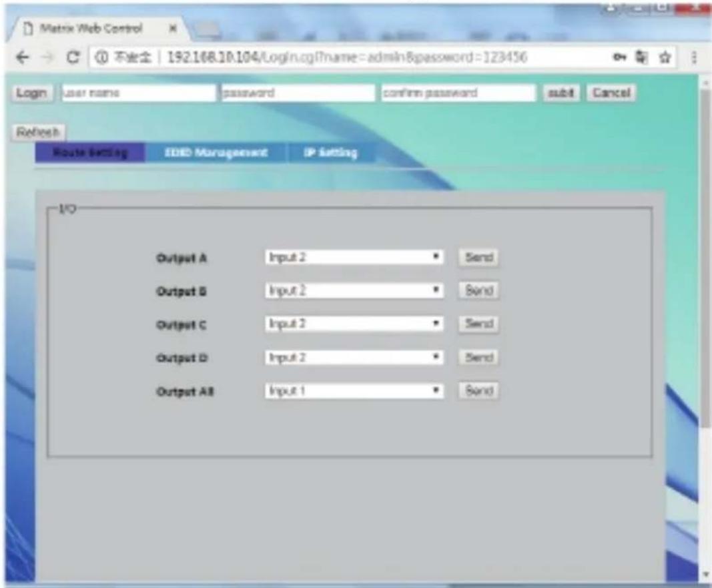Open the site security info icon
Image resolution: width=712 pixels, height=588 pixels.
[101, 57]
